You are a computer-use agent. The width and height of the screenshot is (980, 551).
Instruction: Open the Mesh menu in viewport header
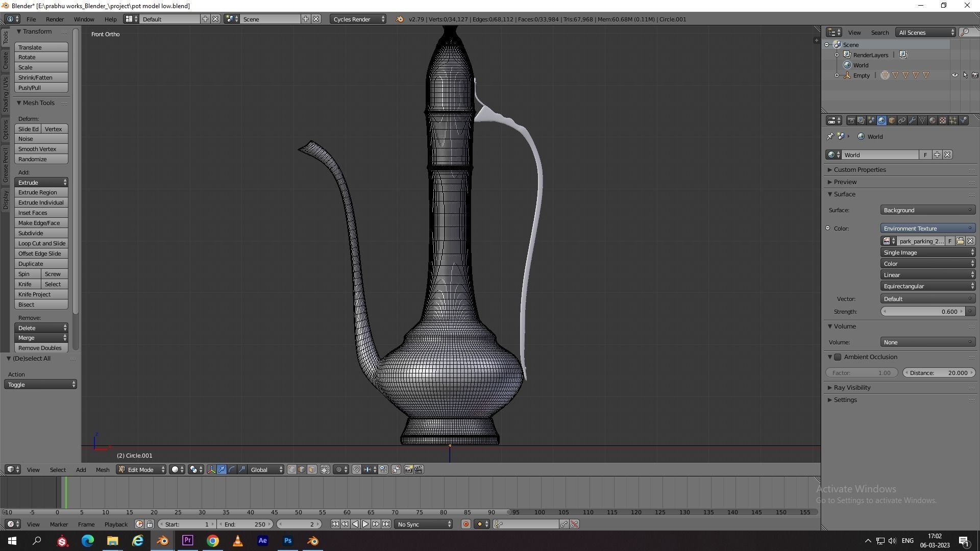coord(102,469)
